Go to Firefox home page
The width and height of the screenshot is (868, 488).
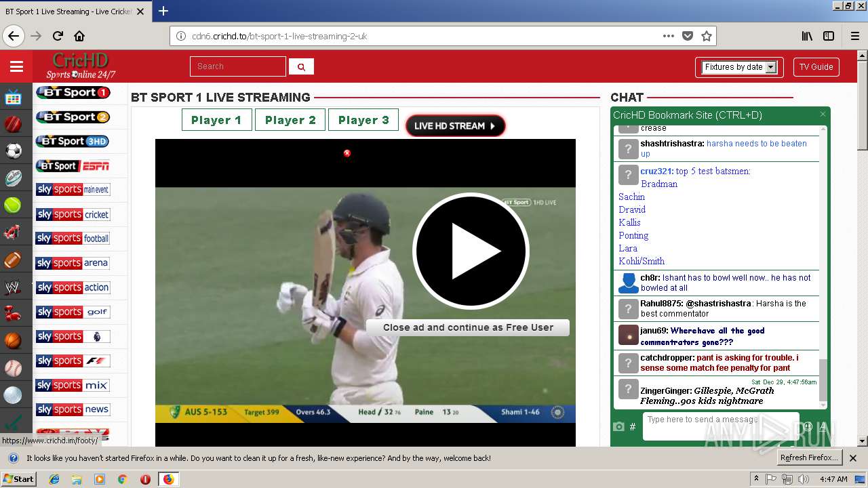79,36
